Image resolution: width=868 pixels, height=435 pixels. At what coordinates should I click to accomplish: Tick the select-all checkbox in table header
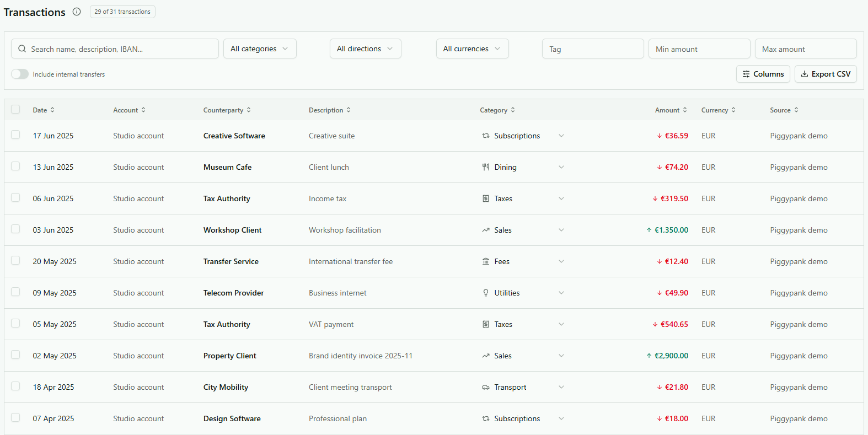click(15, 109)
